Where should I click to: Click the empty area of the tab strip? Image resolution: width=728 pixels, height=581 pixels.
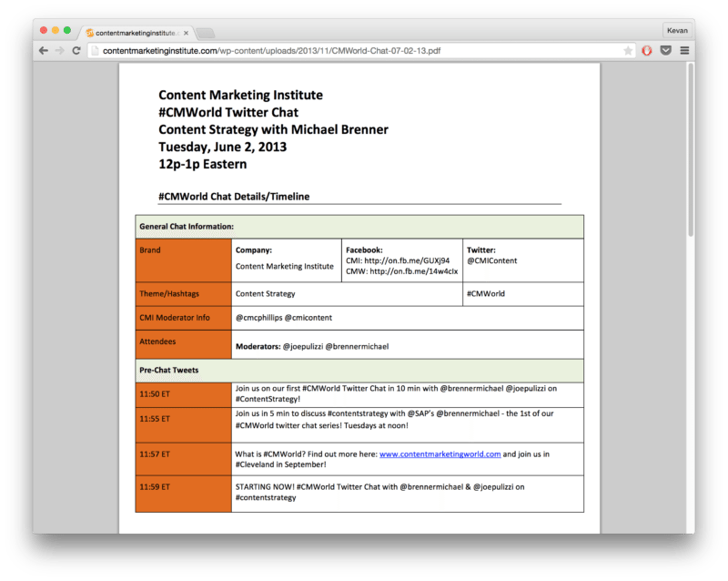click(409, 30)
